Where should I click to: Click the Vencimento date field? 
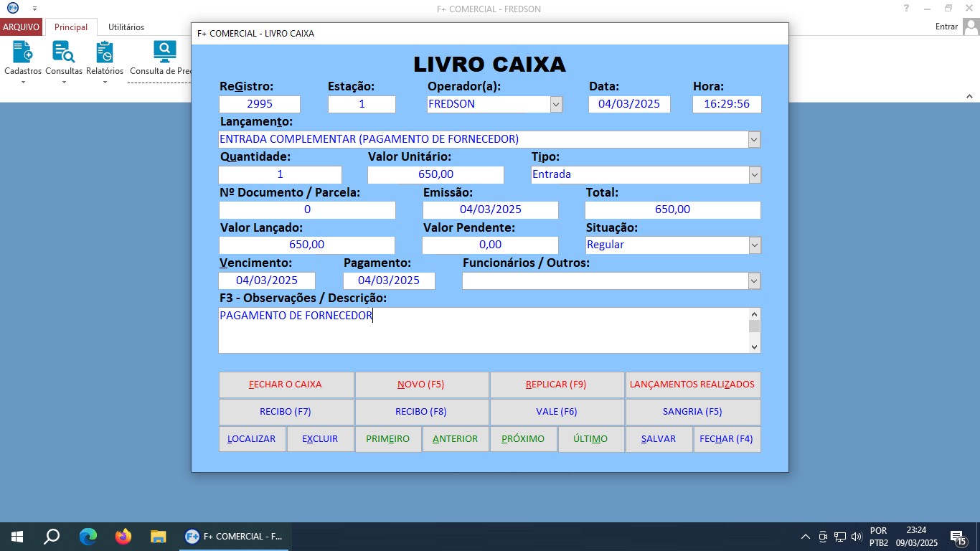(267, 281)
